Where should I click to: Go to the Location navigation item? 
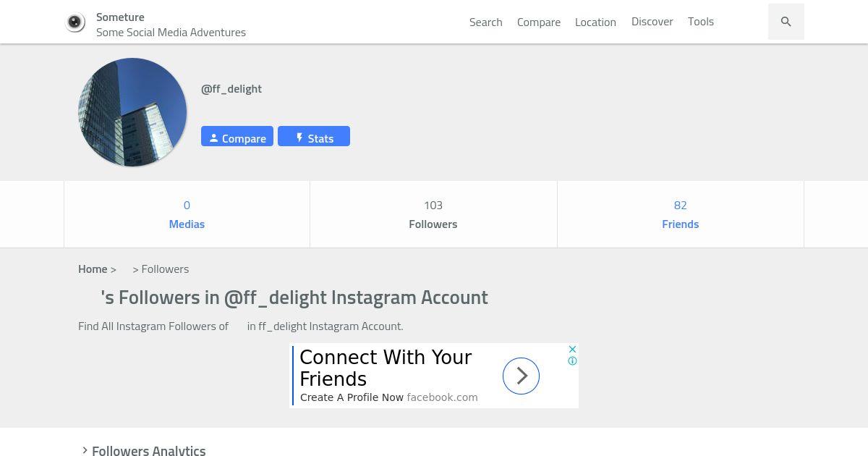[x=595, y=22]
